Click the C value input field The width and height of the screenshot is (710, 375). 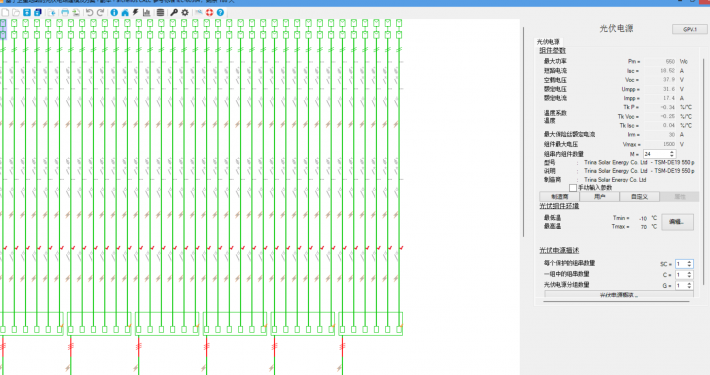(681, 274)
